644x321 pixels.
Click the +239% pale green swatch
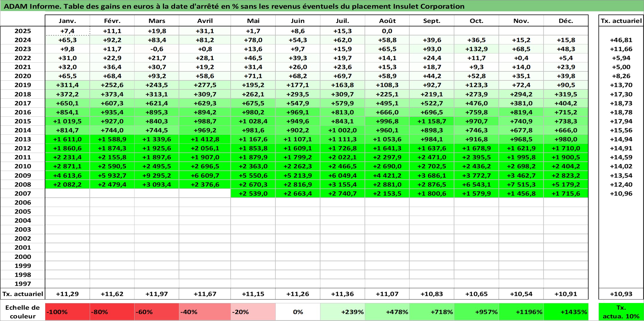pyautogui.click(x=342, y=312)
